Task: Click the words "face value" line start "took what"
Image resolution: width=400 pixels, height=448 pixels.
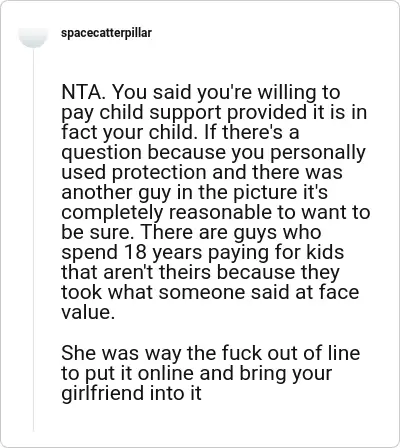Action: (x=210, y=292)
